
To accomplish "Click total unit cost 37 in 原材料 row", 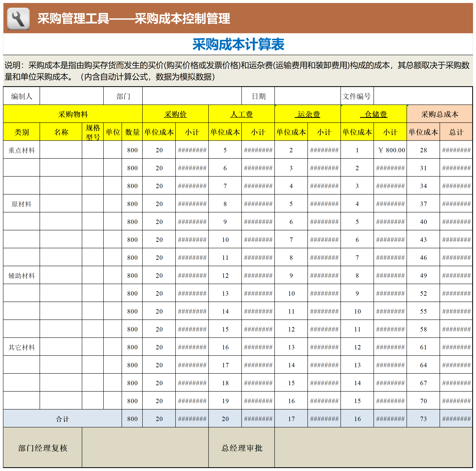I will point(423,204).
